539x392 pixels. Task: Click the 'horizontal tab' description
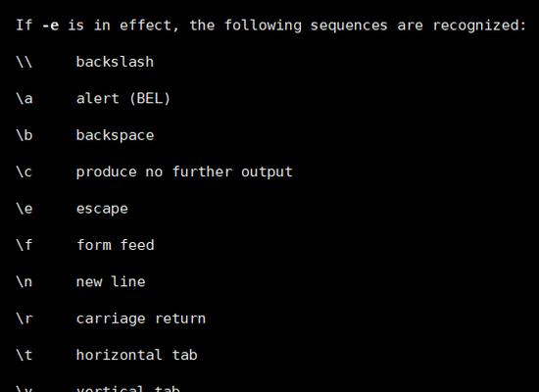tap(137, 355)
